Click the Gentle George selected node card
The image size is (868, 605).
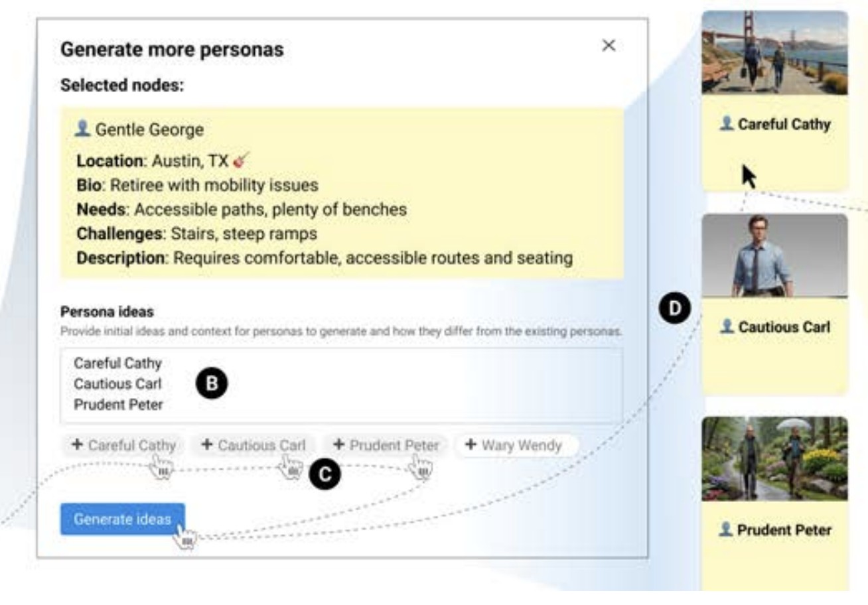[342, 192]
